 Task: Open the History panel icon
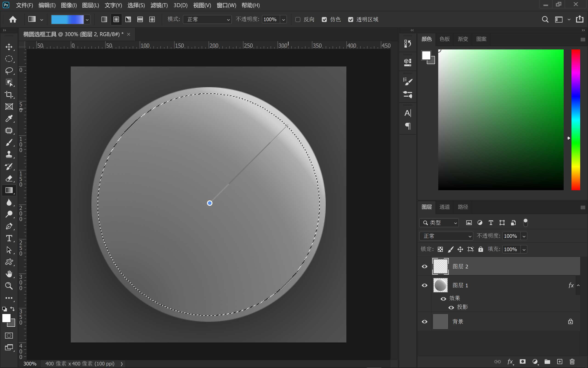pyautogui.click(x=407, y=43)
